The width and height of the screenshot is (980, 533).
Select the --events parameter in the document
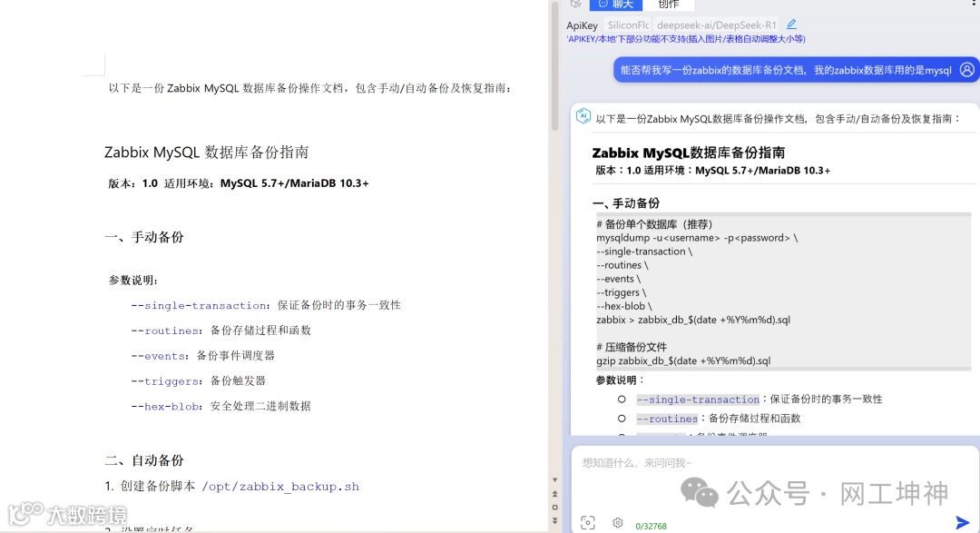(x=158, y=355)
